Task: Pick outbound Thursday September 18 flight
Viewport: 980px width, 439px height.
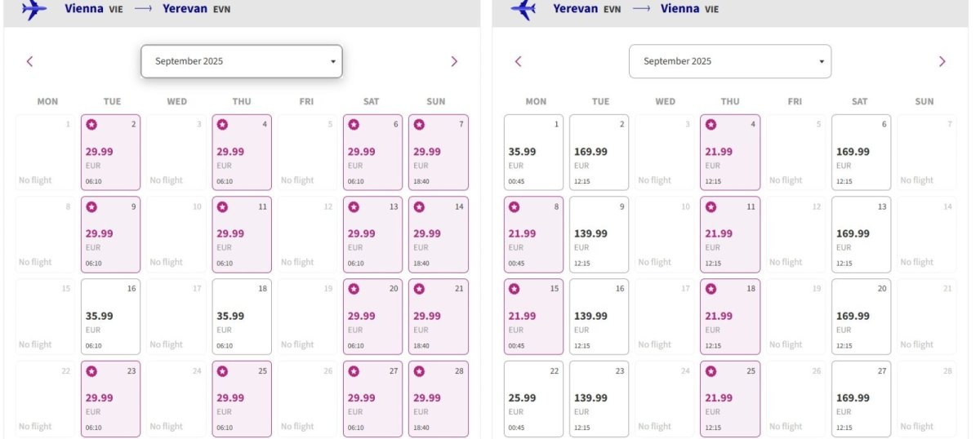Action: pos(241,317)
